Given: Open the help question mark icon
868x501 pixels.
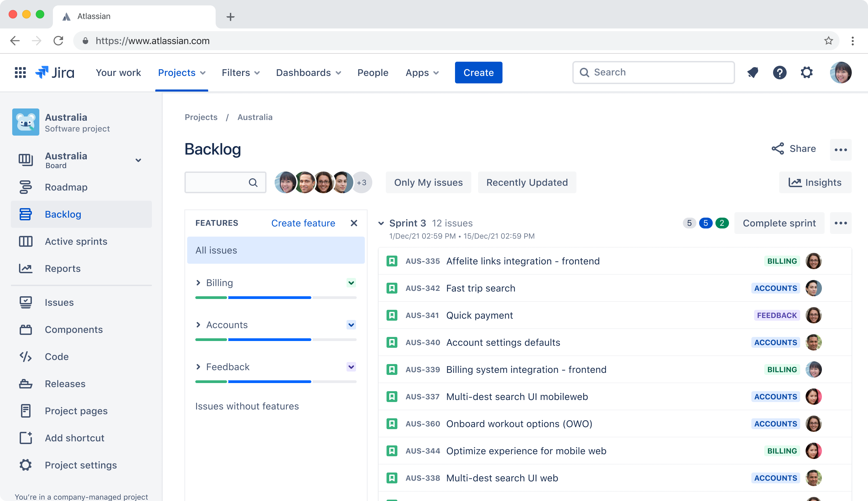Looking at the screenshot, I should click(780, 72).
